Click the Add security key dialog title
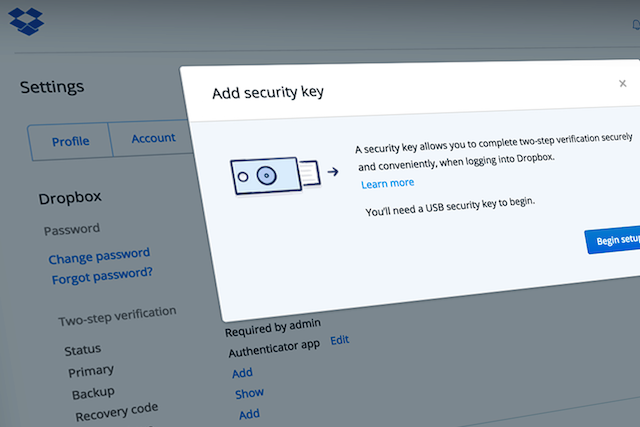 click(x=268, y=92)
